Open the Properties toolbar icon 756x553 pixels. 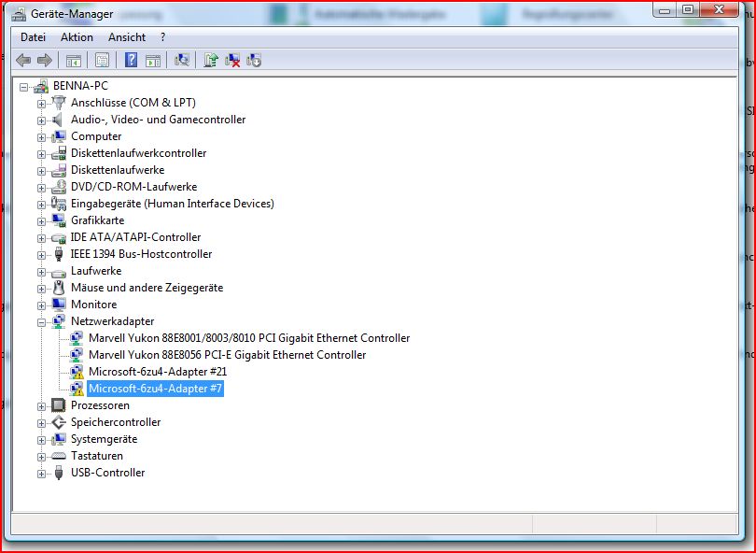(x=102, y=61)
